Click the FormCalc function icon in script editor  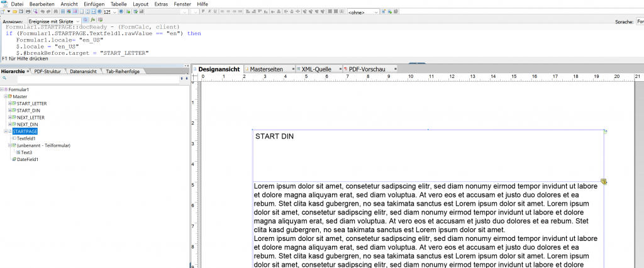[92, 21]
